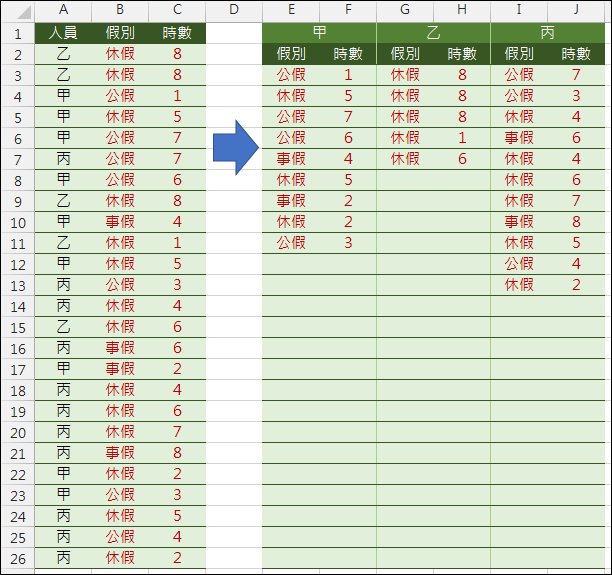This screenshot has height=575, width=612.
Task: Select column I header
Action: (519, 10)
